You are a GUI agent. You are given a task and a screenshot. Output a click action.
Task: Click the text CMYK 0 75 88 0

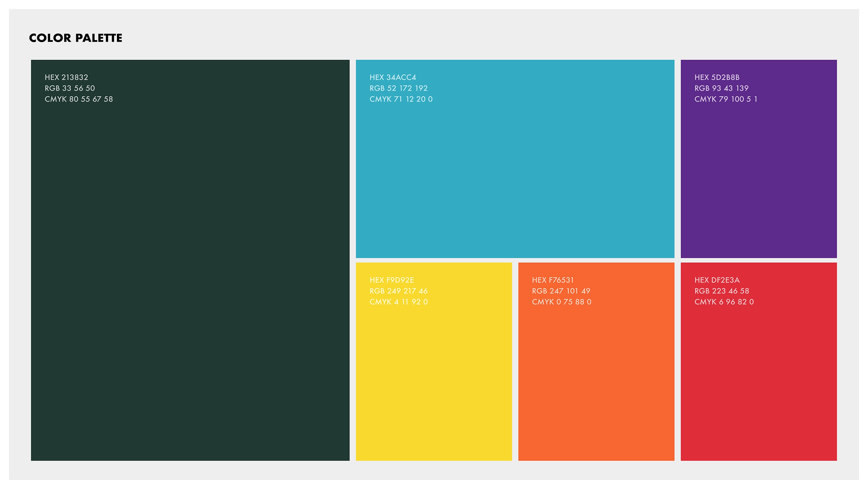[561, 302]
